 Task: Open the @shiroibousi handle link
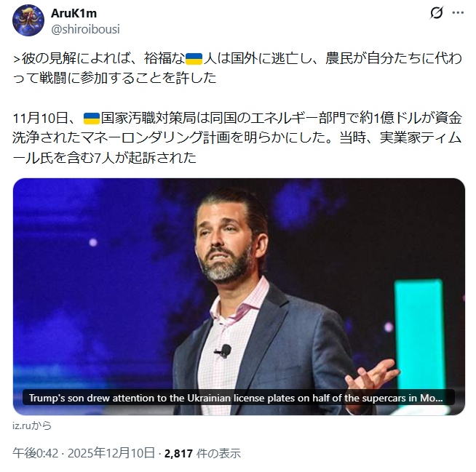[x=85, y=29]
